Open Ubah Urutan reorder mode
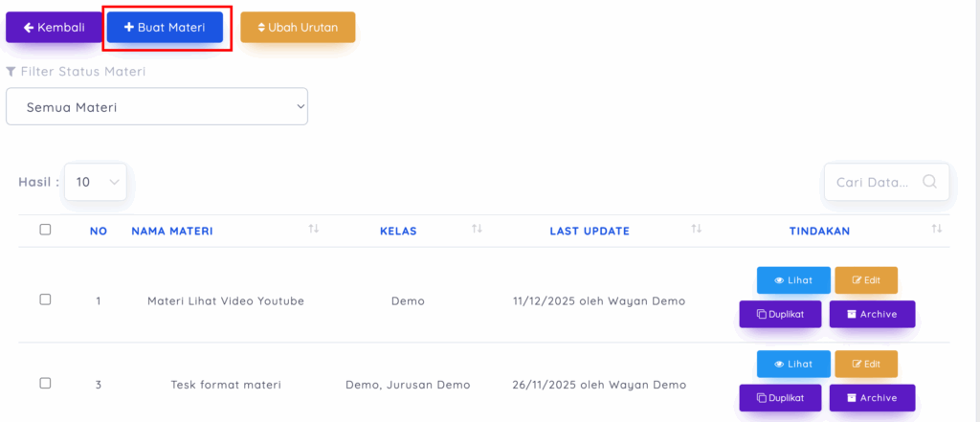This screenshot has width=980, height=422. tap(298, 28)
